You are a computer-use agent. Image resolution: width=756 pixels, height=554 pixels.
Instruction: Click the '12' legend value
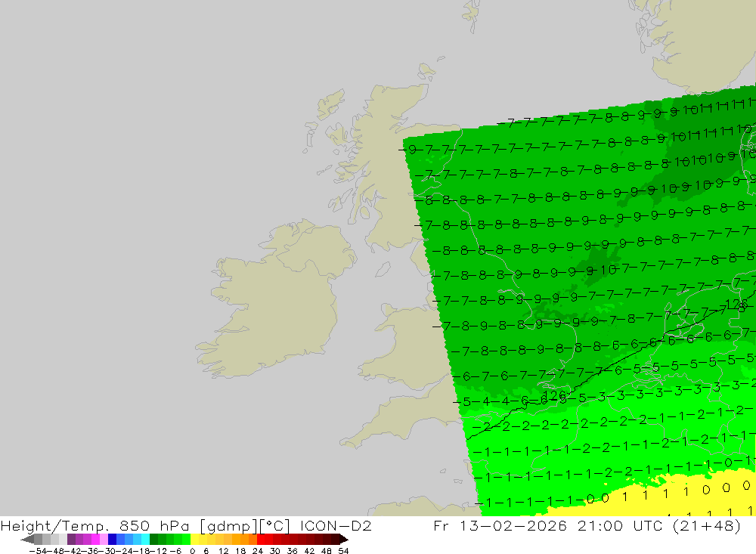(223, 551)
